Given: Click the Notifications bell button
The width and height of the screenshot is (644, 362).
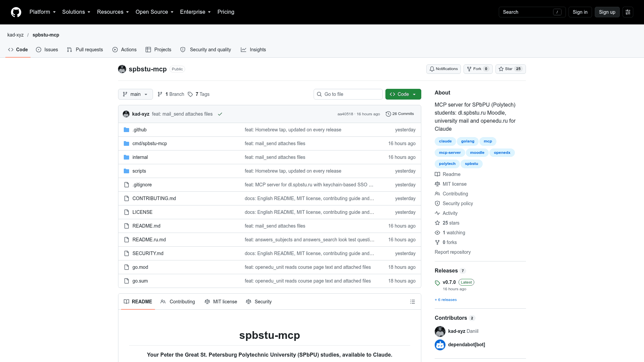Looking at the screenshot, I should (443, 69).
